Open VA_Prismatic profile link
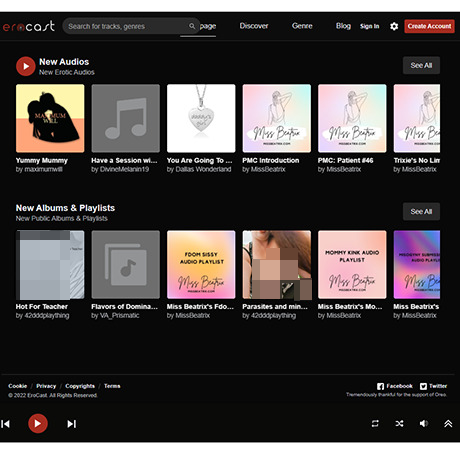 119,316
